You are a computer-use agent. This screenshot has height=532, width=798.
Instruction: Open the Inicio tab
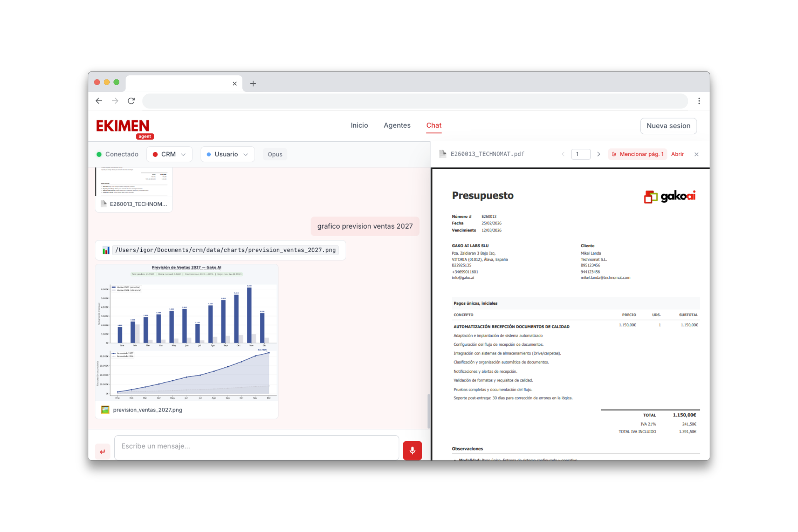(x=359, y=126)
